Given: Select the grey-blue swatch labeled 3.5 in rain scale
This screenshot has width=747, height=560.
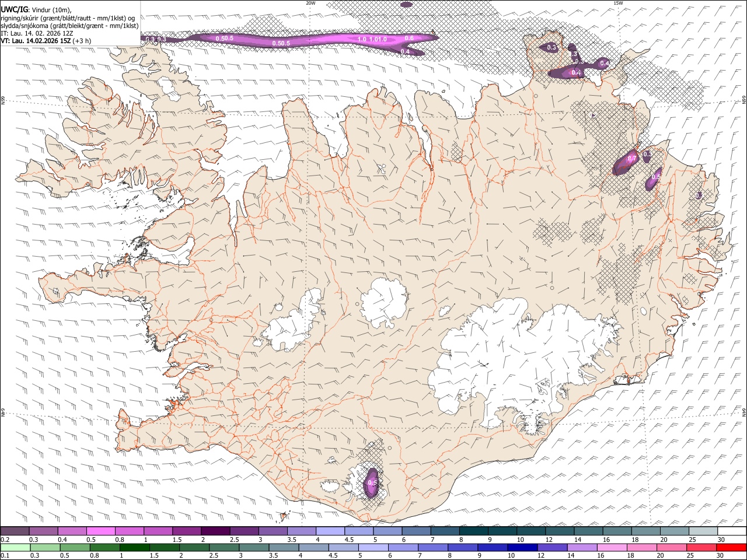Looking at the screenshot, I should click(x=284, y=547).
